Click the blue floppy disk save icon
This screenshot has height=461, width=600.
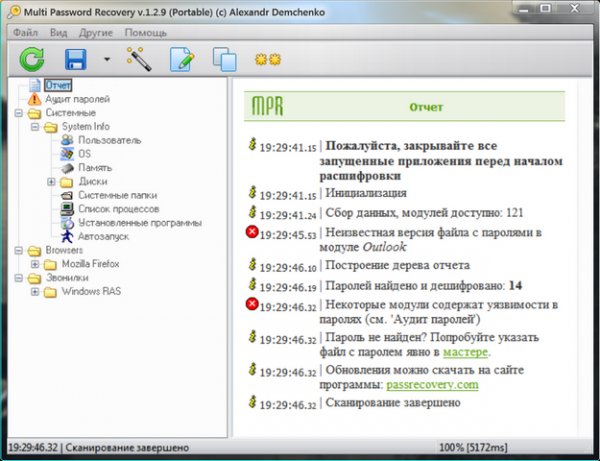pos(75,59)
